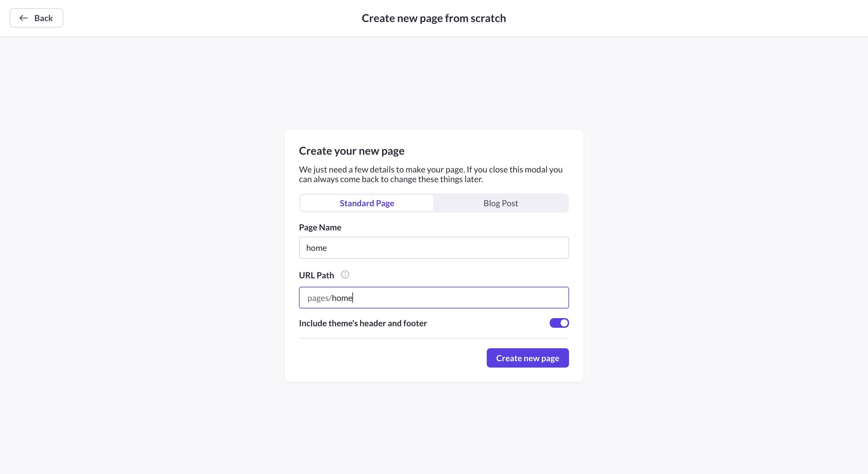Click the 'home' text after pages/ in URL field
868x474 pixels.
tap(342, 298)
